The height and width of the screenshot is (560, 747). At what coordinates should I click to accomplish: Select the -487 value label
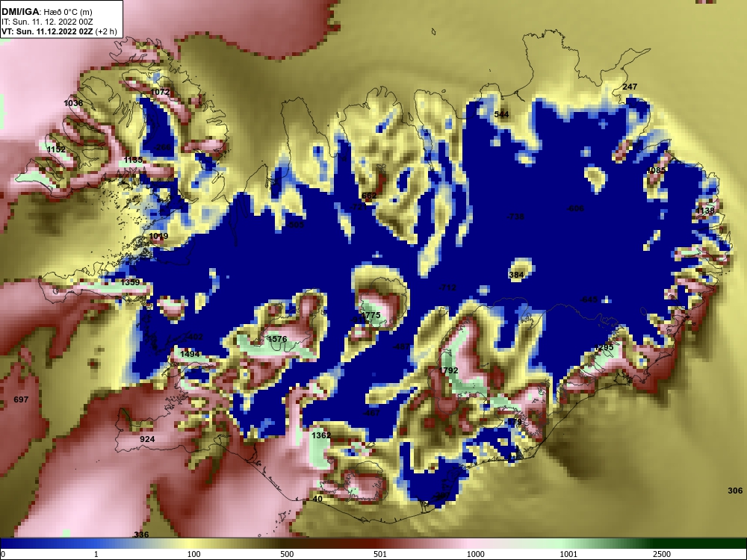click(401, 347)
